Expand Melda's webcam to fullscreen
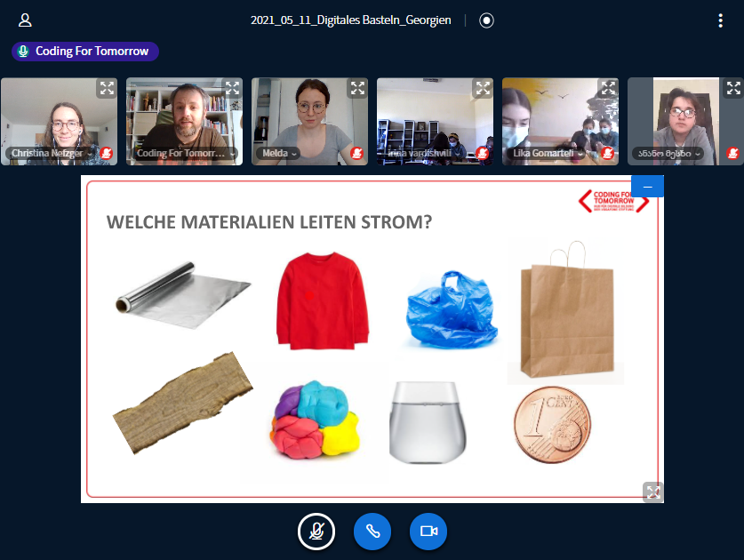 [356, 88]
